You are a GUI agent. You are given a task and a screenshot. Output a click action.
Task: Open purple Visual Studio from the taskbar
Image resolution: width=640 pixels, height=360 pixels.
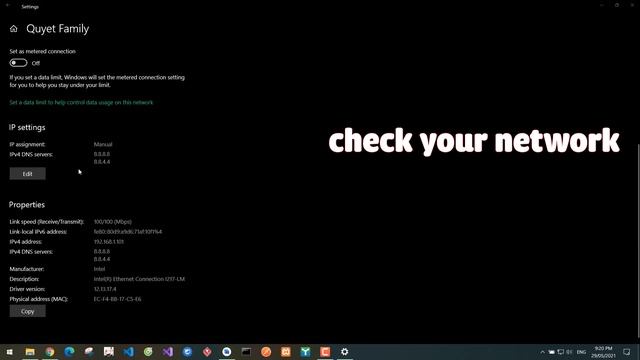(168, 352)
